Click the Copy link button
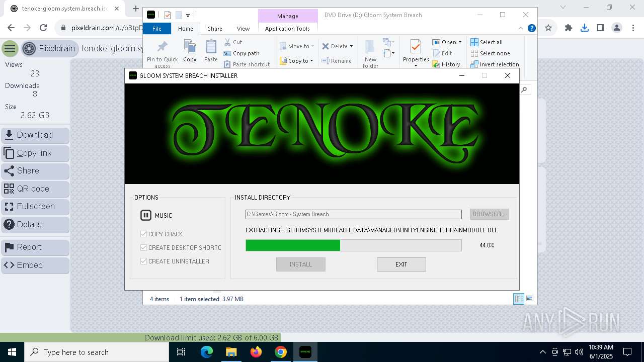644x362 pixels. pos(35,153)
